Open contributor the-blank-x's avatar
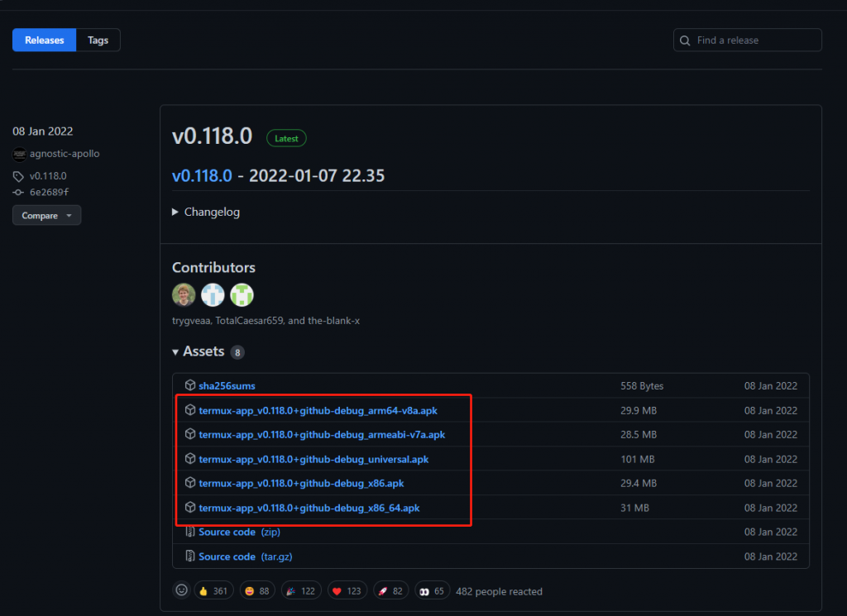The image size is (847, 616). [x=242, y=295]
